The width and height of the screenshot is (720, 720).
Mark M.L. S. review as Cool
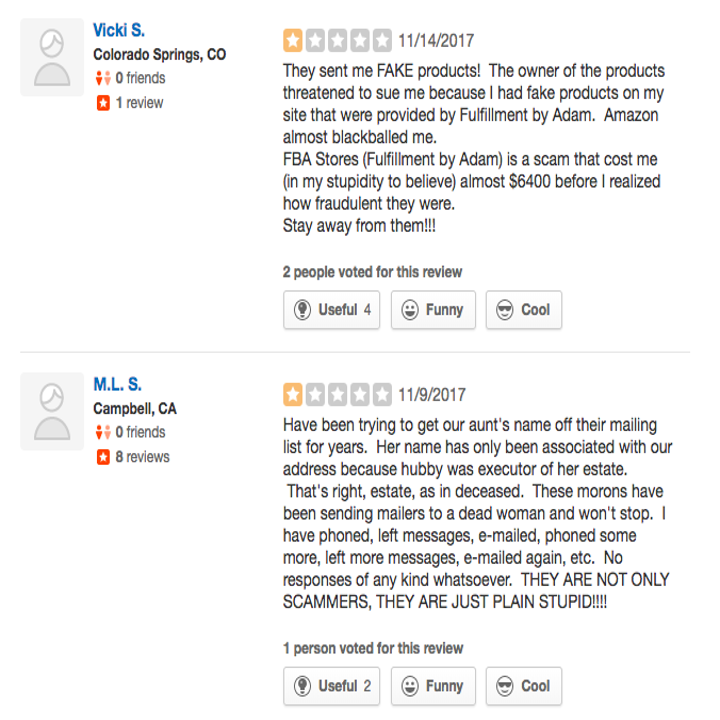coord(524,686)
